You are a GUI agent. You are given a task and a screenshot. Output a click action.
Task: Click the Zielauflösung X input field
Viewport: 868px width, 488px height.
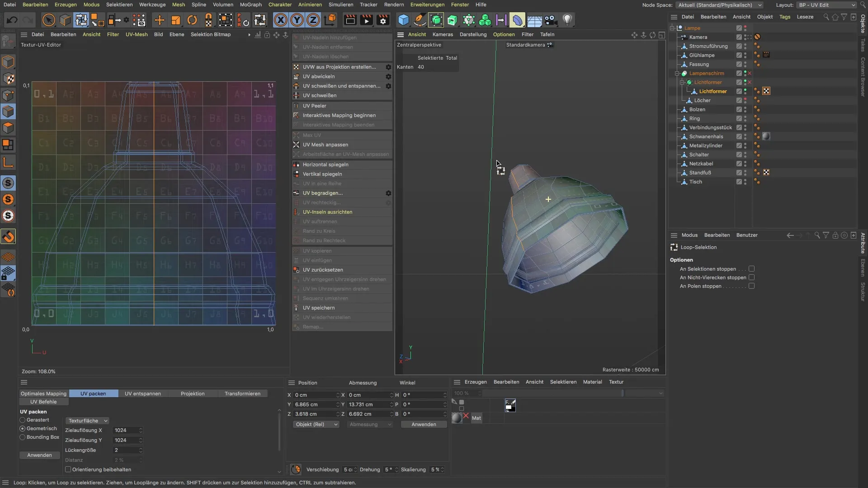[127, 430]
